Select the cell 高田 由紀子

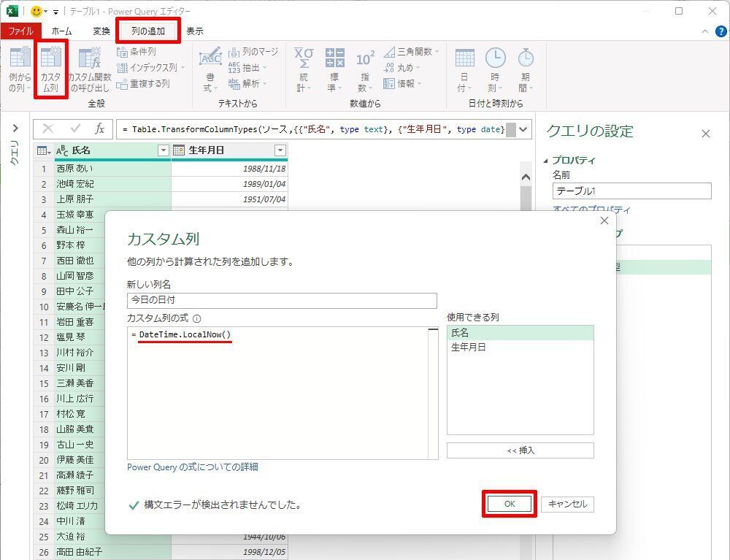(112, 552)
